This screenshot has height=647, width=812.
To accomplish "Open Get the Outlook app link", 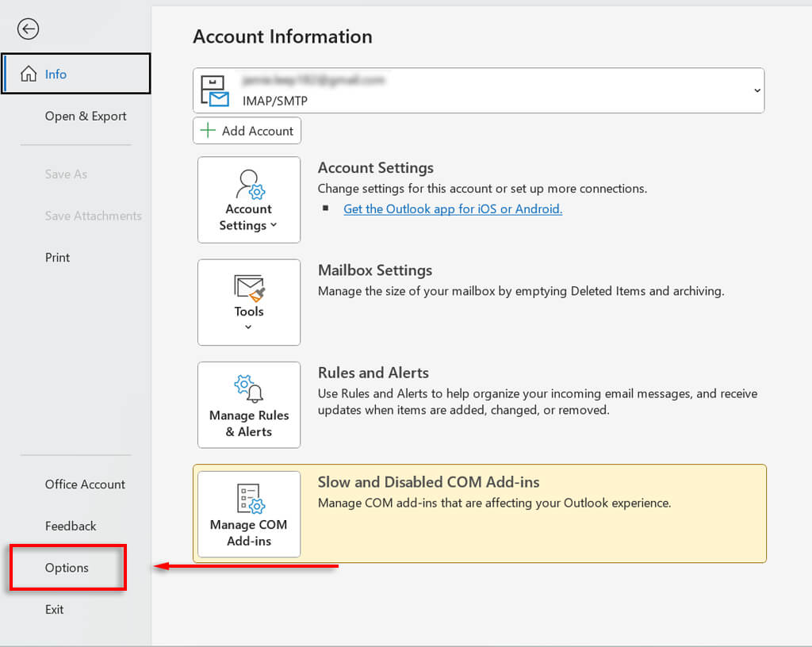I will (x=453, y=209).
